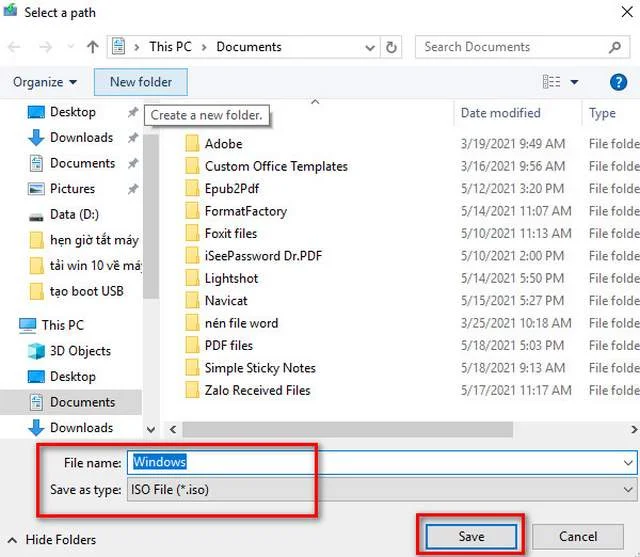
Task: Select the nén file word folder
Action: click(x=231, y=323)
